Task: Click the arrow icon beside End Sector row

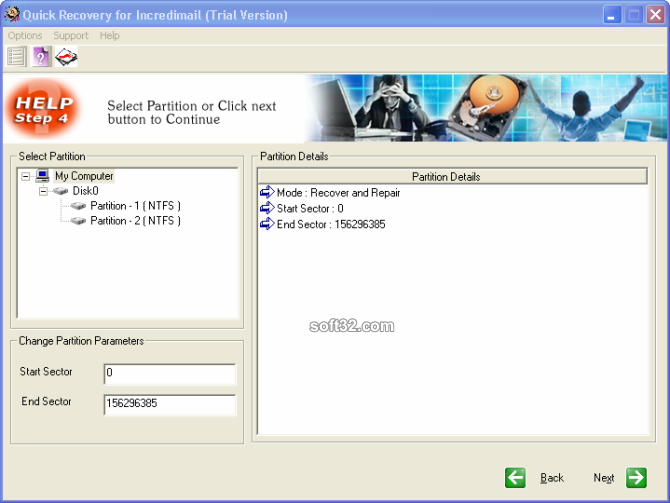Action: pyautogui.click(x=267, y=224)
